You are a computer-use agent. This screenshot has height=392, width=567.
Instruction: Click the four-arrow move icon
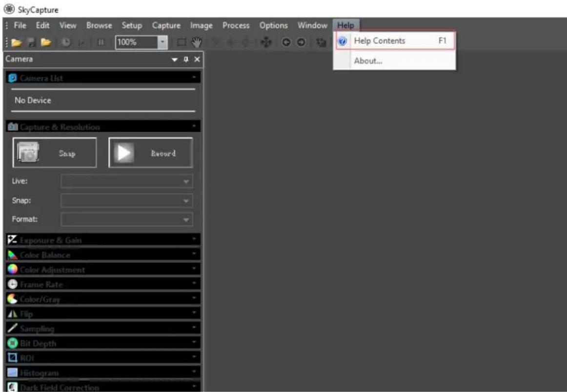(266, 42)
